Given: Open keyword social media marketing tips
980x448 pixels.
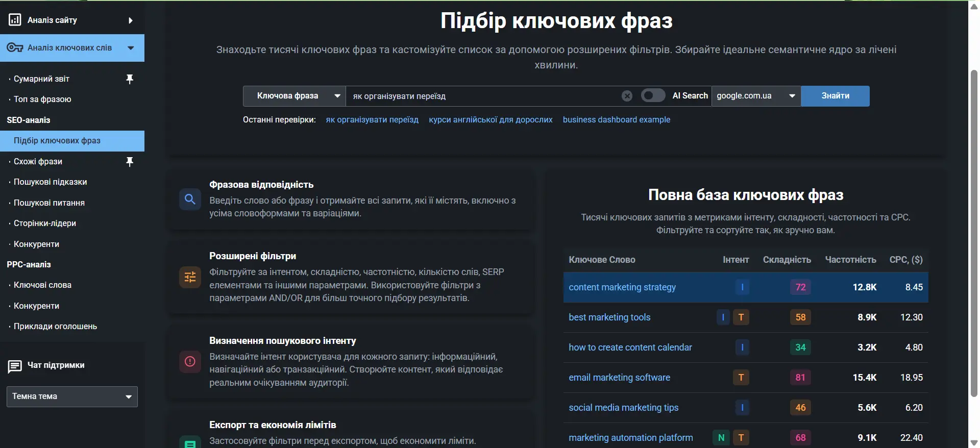Looking at the screenshot, I should pos(624,408).
